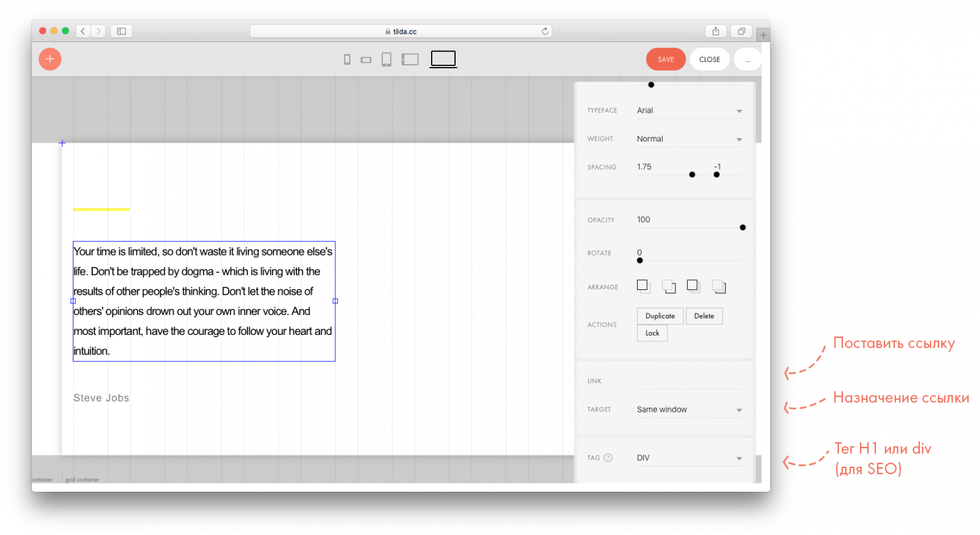Switch to mobile landscape preview
Viewport: 980px width, 535px height.
(x=366, y=60)
